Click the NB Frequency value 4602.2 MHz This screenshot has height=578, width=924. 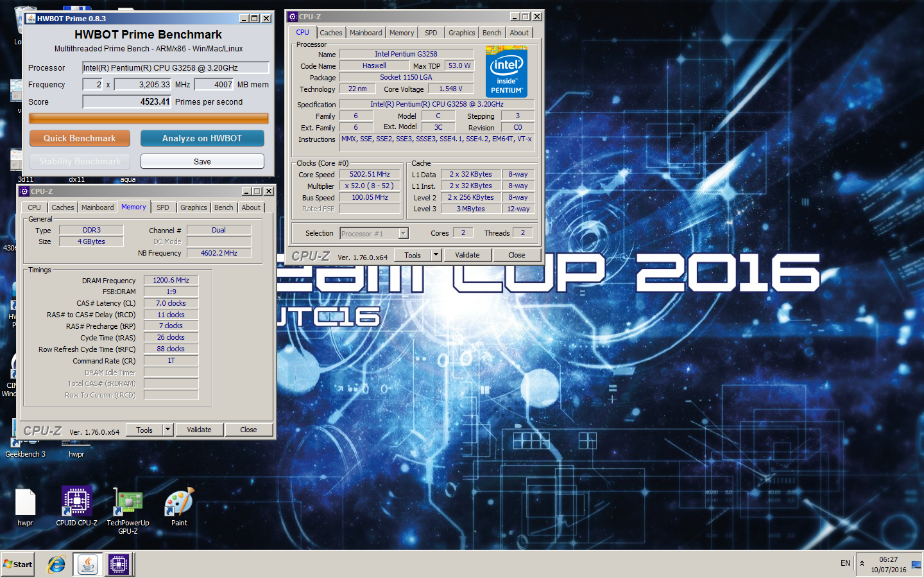point(219,253)
